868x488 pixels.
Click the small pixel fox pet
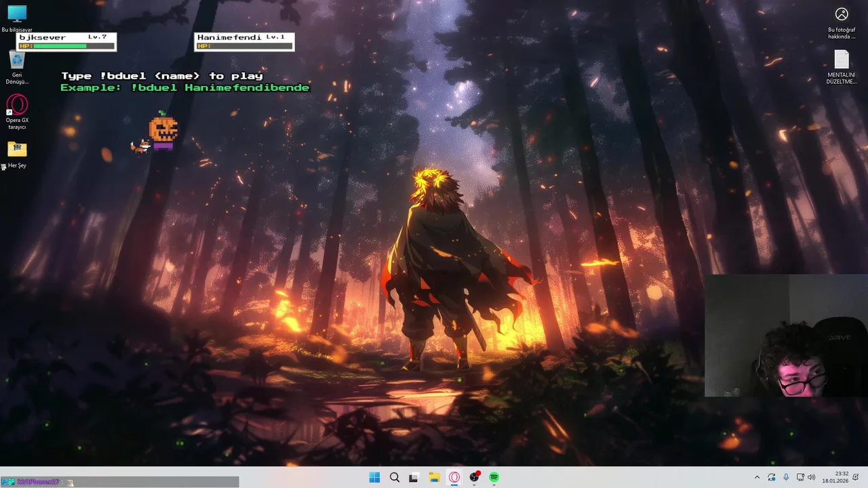pos(140,146)
